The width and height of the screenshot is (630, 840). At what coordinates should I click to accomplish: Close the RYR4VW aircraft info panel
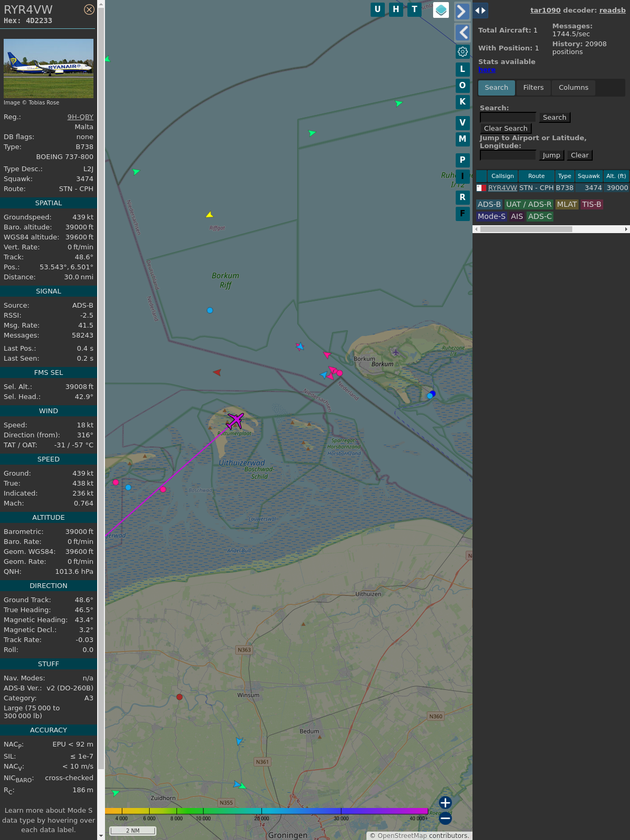point(89,9)
